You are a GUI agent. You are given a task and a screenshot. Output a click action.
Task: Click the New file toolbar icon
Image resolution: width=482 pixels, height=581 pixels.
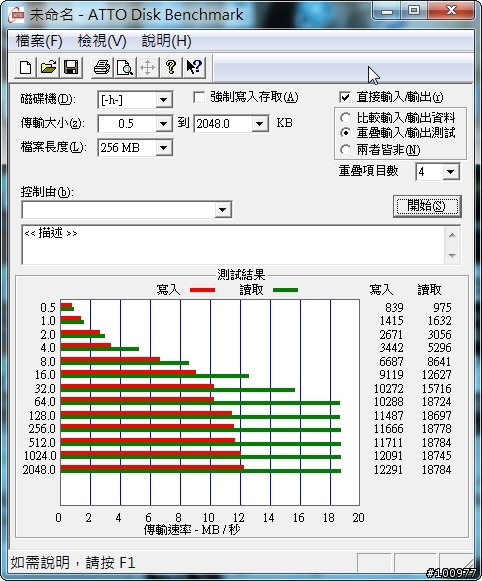tap(25, 68)
